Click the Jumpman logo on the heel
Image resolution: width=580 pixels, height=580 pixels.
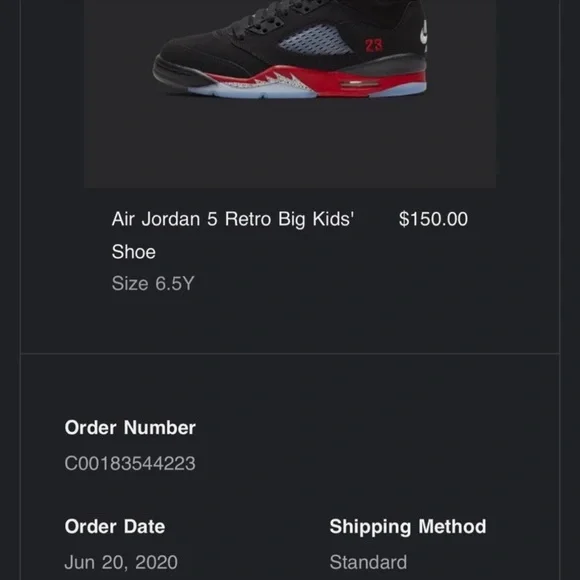(424, 33)
